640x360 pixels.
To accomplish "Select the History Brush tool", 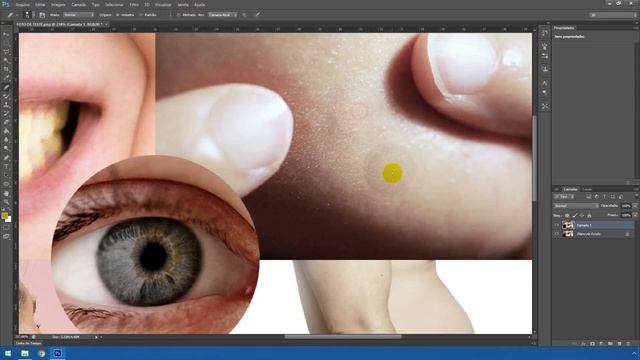I will coord(6,114).
